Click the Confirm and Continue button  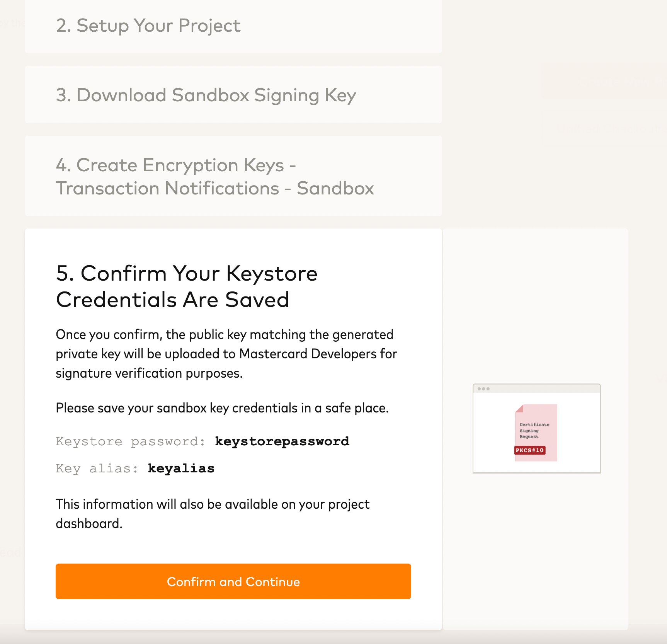pyautogui.click(x=233, y=581)
